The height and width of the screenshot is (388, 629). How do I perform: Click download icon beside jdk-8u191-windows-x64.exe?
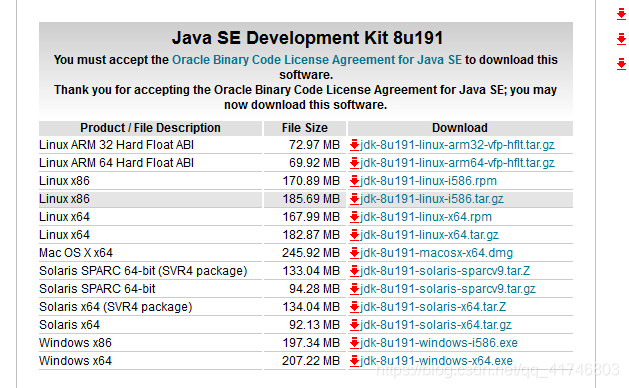(354, 361)
